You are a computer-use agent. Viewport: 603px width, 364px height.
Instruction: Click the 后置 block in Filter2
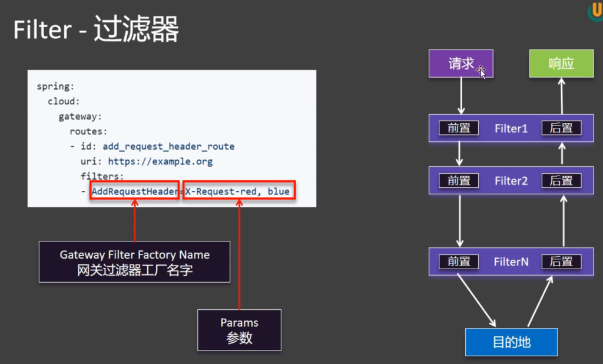(561, 181)
